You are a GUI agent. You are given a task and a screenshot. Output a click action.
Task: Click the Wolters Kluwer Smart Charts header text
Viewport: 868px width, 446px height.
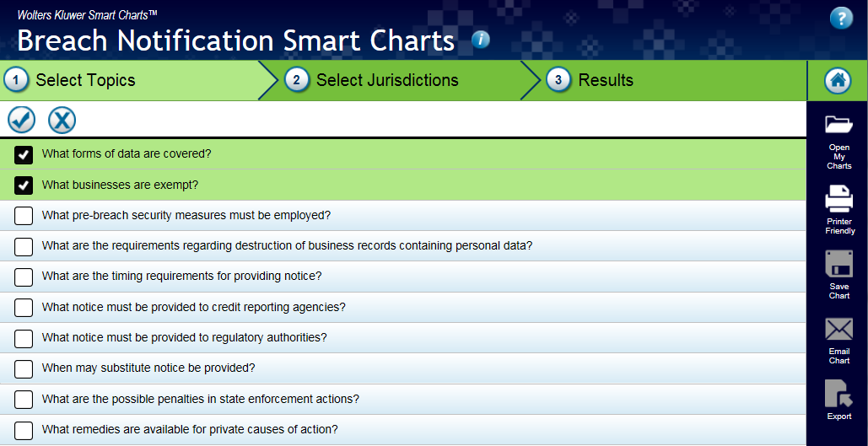[88, 15]
